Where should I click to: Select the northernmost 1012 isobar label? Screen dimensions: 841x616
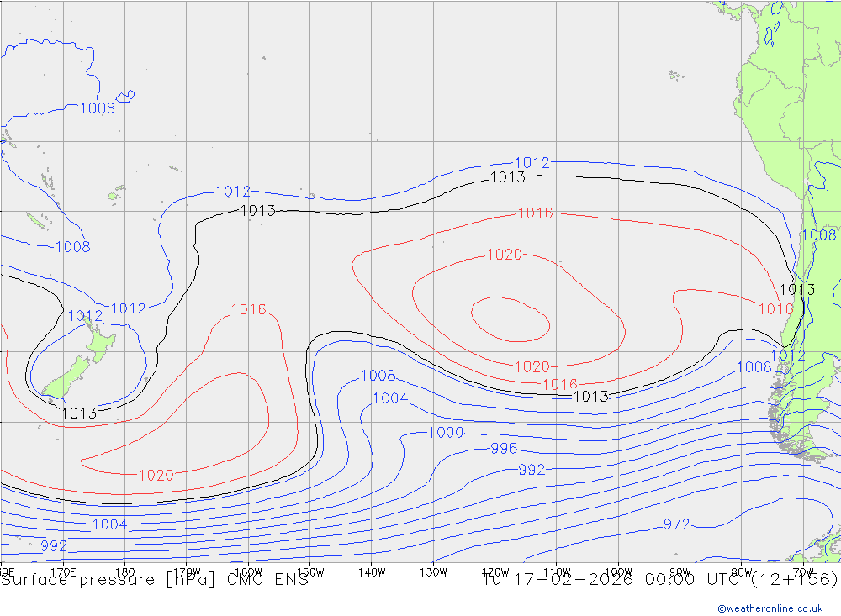point(532,163)
